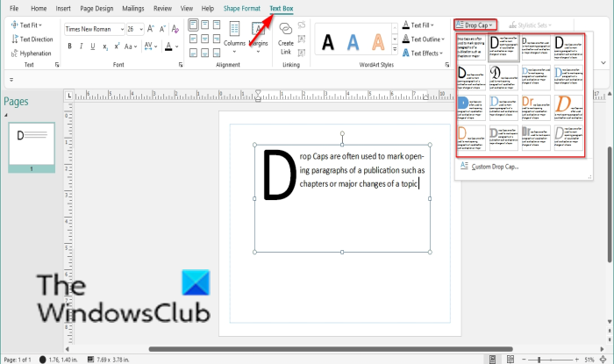Open Font dialog launcher

[x=181, y=65]
